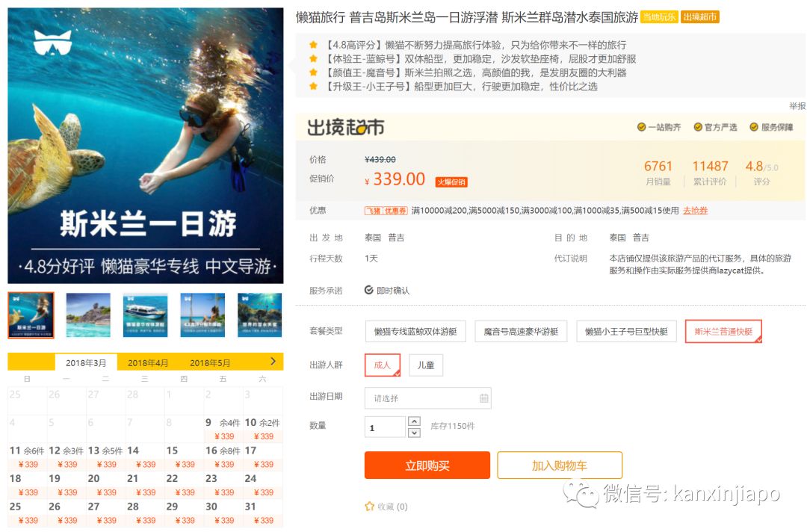Image resolution: width=807 pixels, height=532 pixels.
Task: Switch calendar to 2018年5月 tab
Action: tap(210, 363)
